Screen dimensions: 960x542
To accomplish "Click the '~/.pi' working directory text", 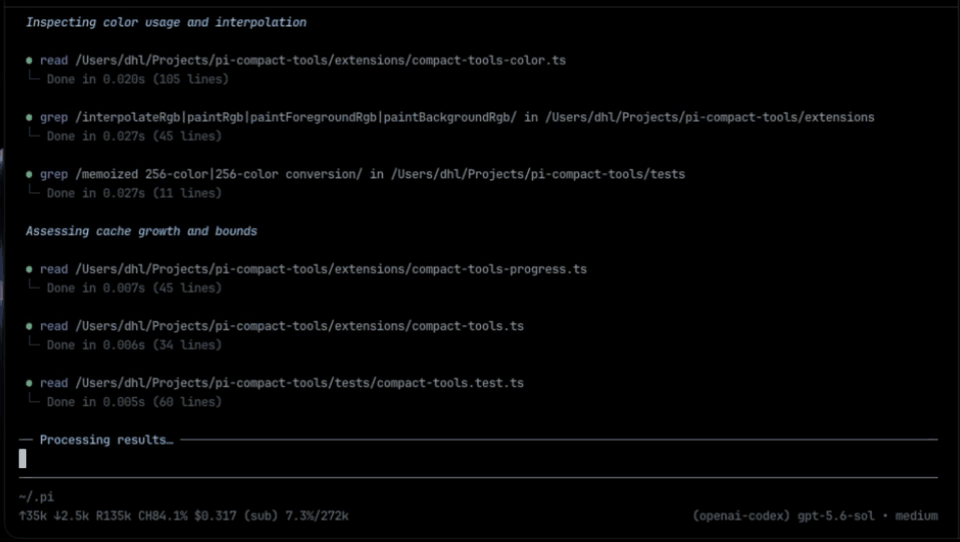I will 36,497.
